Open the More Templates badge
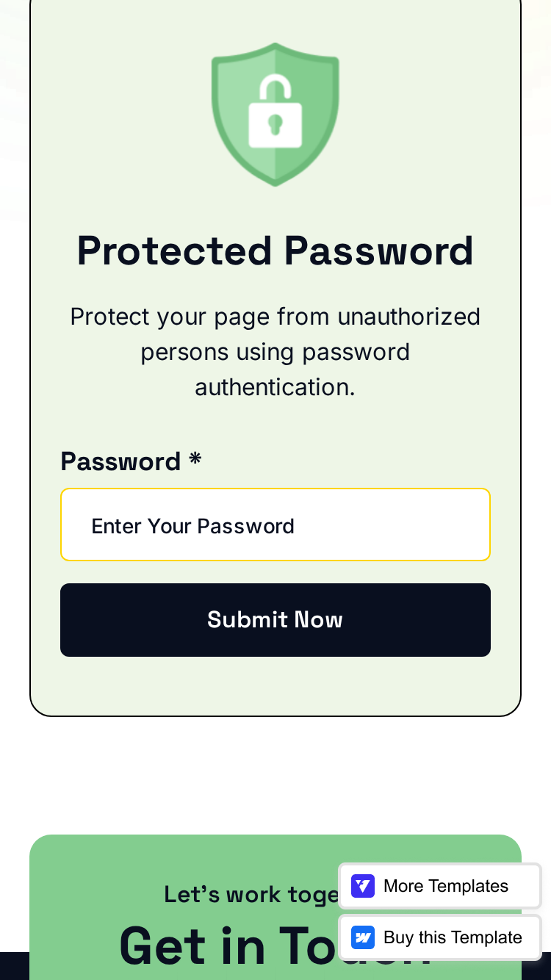 click(440, 886)
